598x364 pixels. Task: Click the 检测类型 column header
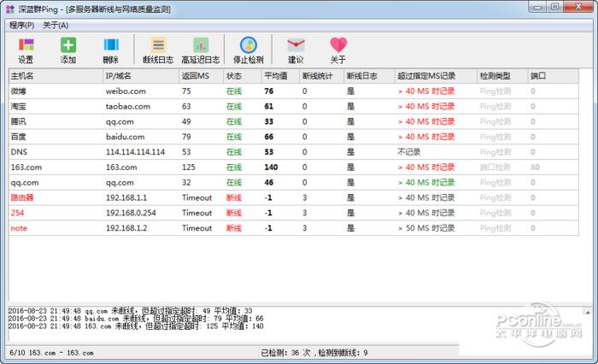pos(502,76)
